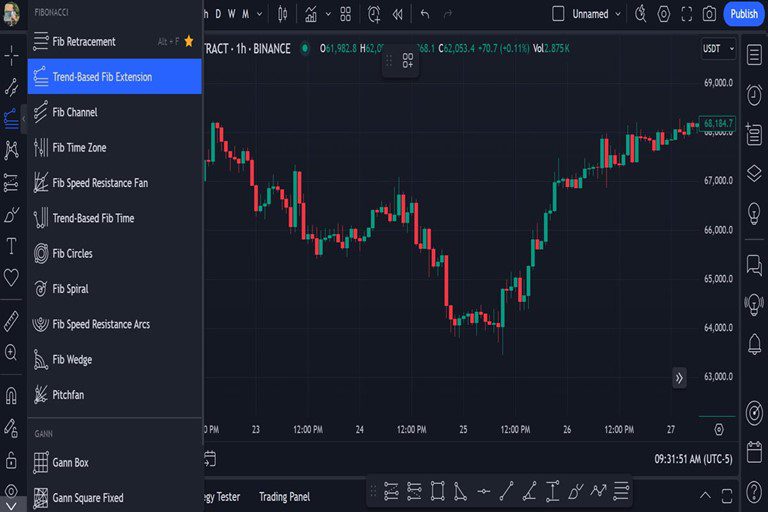This screenshot has height=512, width=768.
Task: Open the heart icons tool
Action: pyautogui.click(x=11, y=277)
